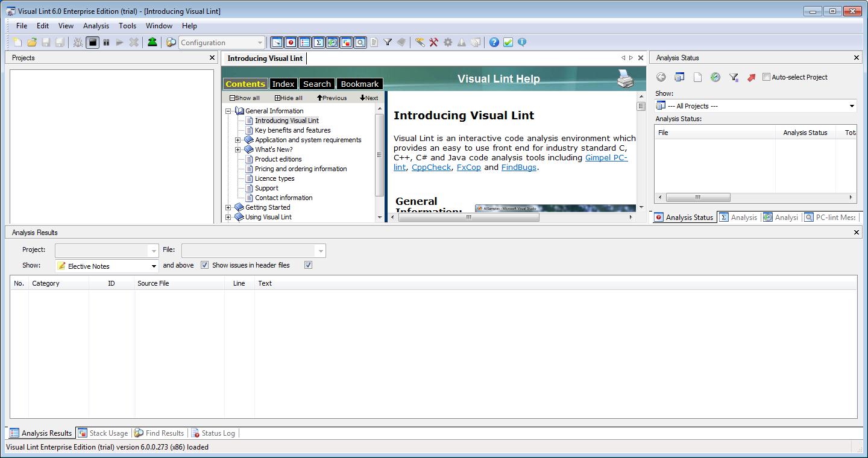Click the printer icon in Visual Lint Help header
This screenshot has width=868, height=458.
pos(625,78)
